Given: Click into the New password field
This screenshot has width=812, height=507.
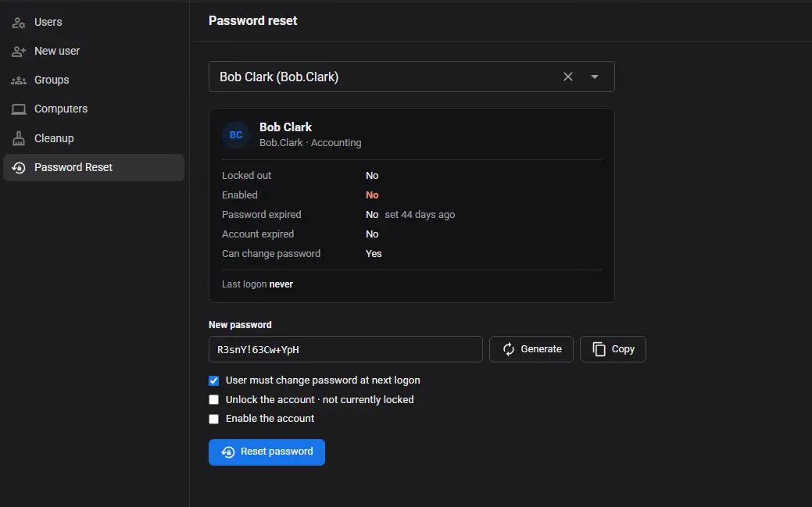Looking at the screenshot, I should 345,349.
